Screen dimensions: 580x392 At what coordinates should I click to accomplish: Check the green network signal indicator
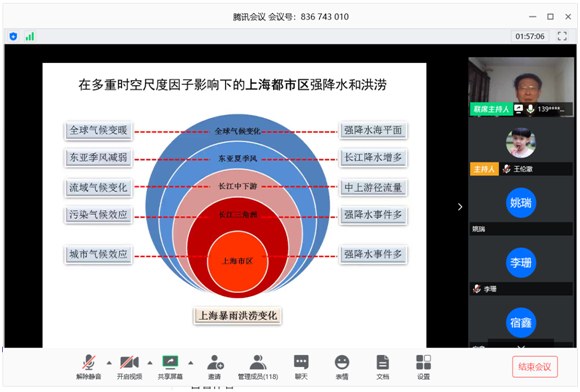(x=30, y=36)
